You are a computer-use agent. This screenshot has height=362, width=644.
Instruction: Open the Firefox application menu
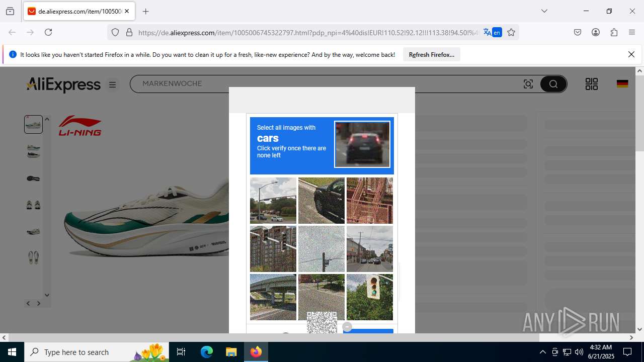(x=632, y=32)
